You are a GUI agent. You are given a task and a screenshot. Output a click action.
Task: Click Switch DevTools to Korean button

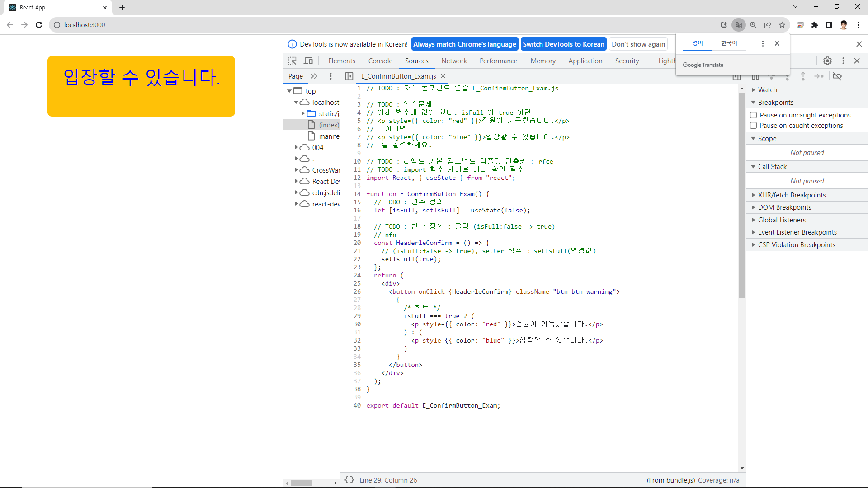click(563, 44)
